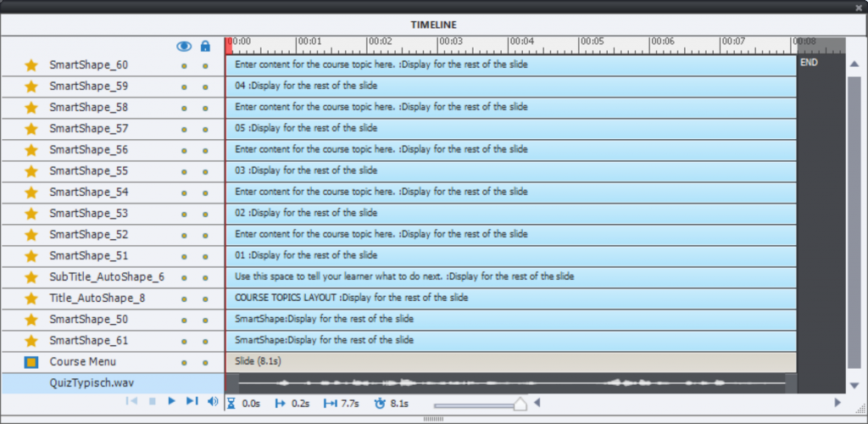Click the timeline zoom slider handle

520,404
